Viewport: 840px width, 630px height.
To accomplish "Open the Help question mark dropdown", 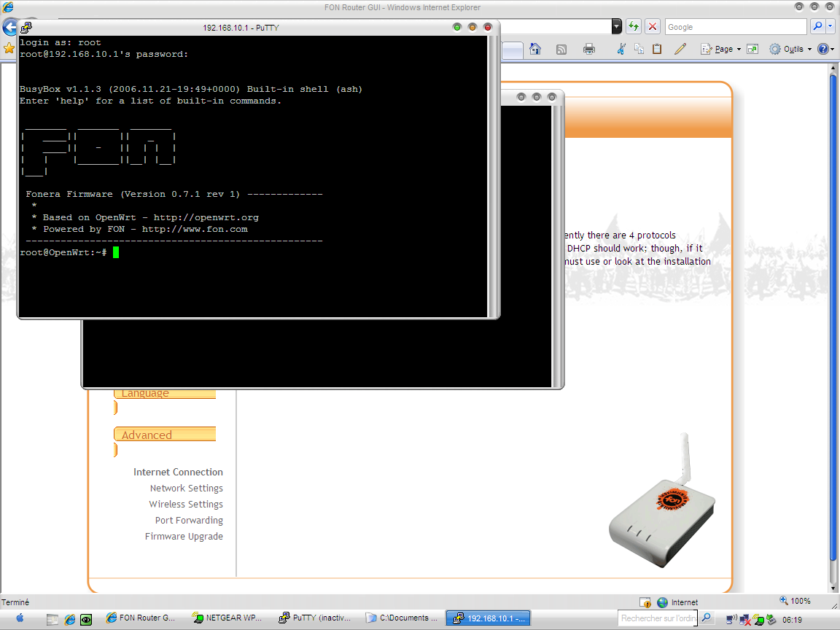I will (x=826, y=50).
